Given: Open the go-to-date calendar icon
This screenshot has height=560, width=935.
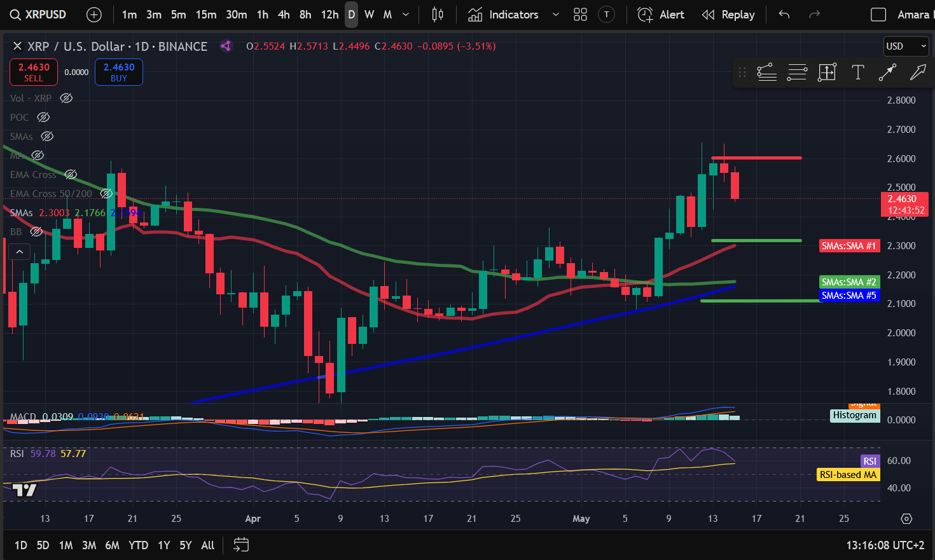Looking at the screenshot, I should [x=241, y=545].
